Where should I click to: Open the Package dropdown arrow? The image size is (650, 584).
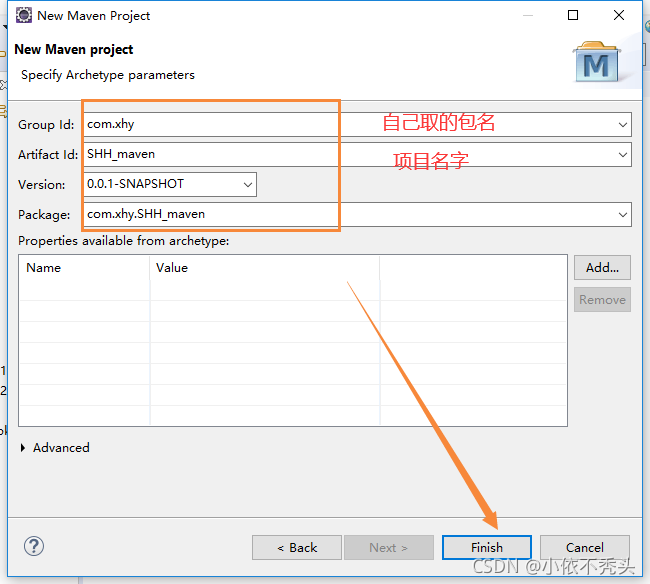click(622, 214)
